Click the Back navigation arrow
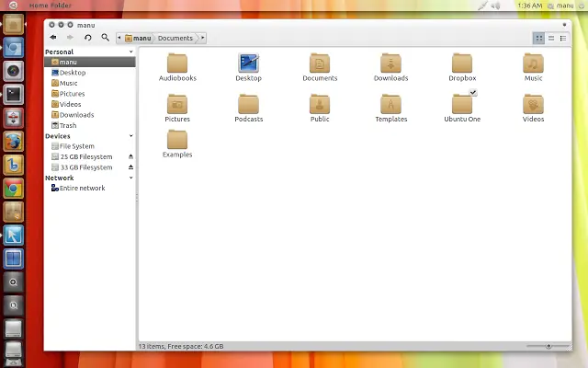Screen dimensions: 588x368 coord(53,38)
